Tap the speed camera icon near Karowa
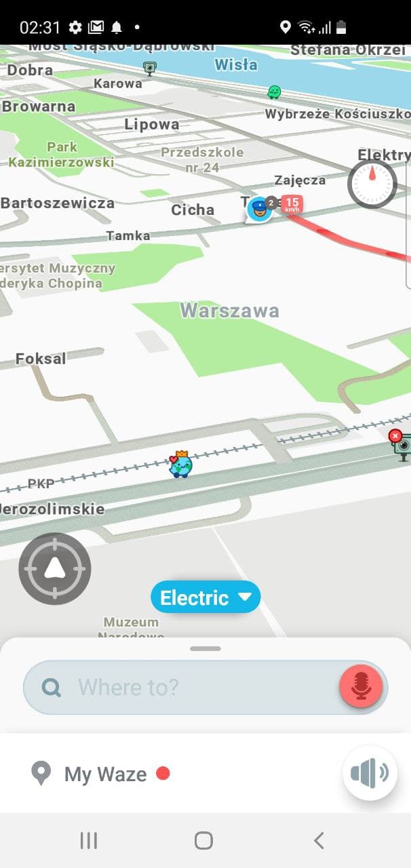411x868 pixels. (x=149, y=68)
